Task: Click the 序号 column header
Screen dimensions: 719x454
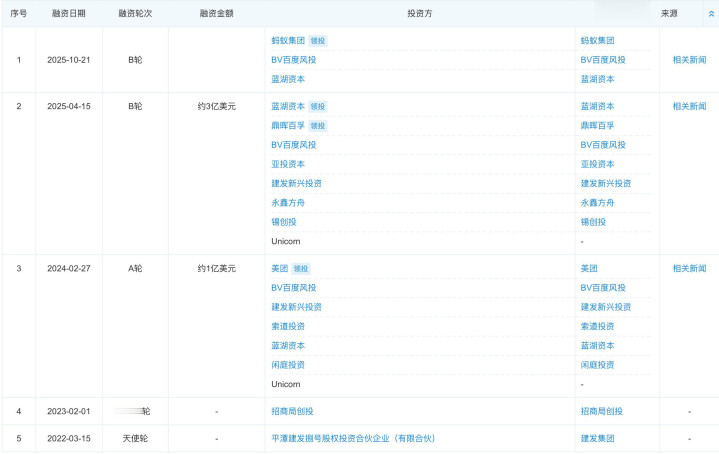Action: pos(19,13)
